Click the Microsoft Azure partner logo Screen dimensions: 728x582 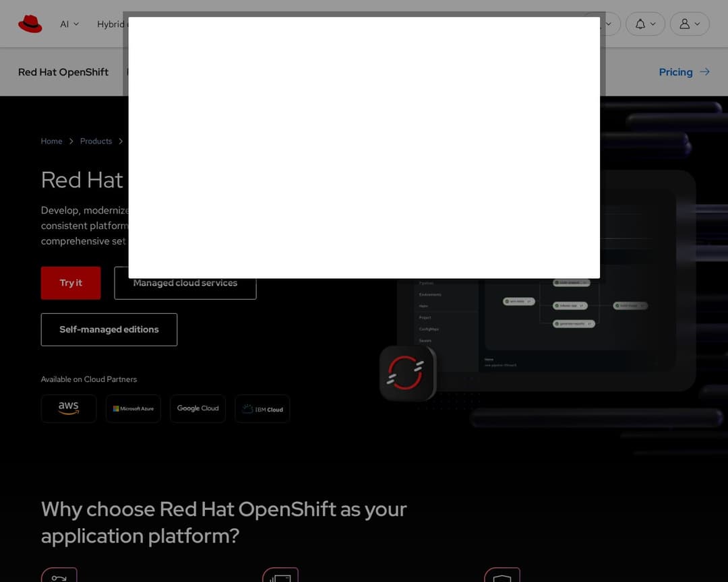click(133, 408)
